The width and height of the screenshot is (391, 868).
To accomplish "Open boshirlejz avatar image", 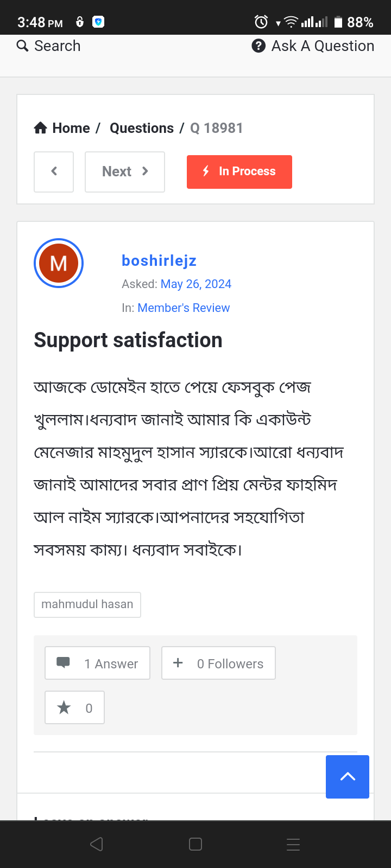I will point(59,263).
